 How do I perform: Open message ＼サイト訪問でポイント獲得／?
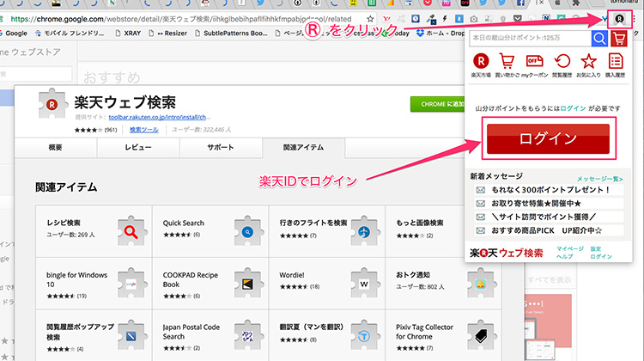[x=549, y=217]
